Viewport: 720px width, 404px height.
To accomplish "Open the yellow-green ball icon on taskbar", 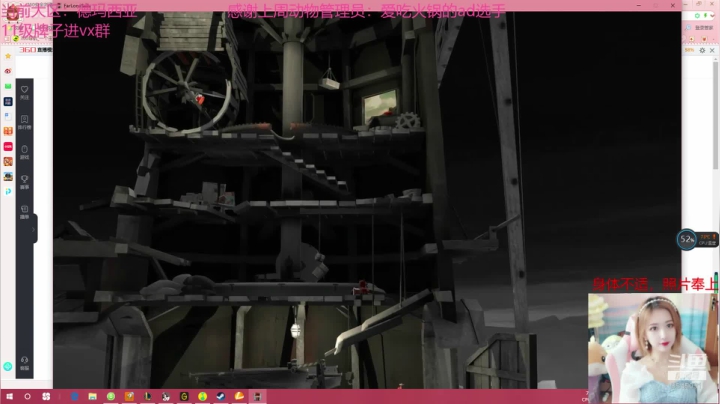I will pyautogui.click(x=202, y=396).
